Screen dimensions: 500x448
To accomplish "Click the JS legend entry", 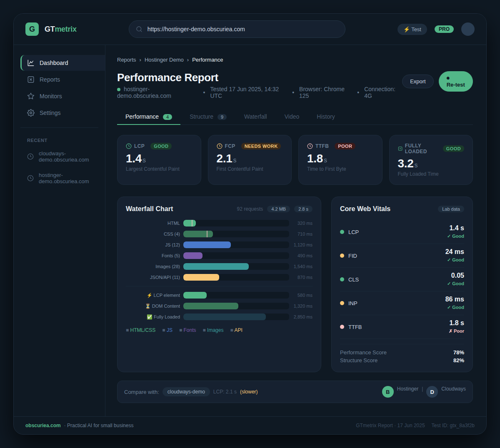I will [167, 330].
